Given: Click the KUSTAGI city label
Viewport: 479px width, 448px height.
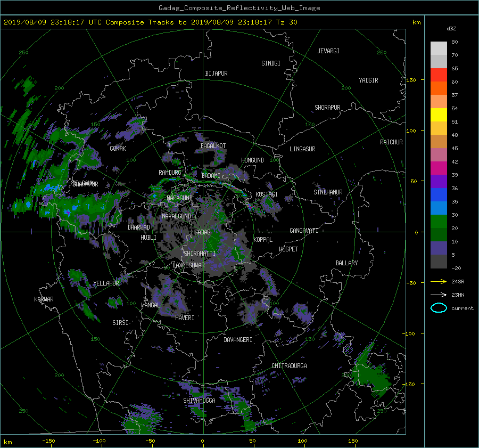Looking at the screenshot, I should (267, 194).
